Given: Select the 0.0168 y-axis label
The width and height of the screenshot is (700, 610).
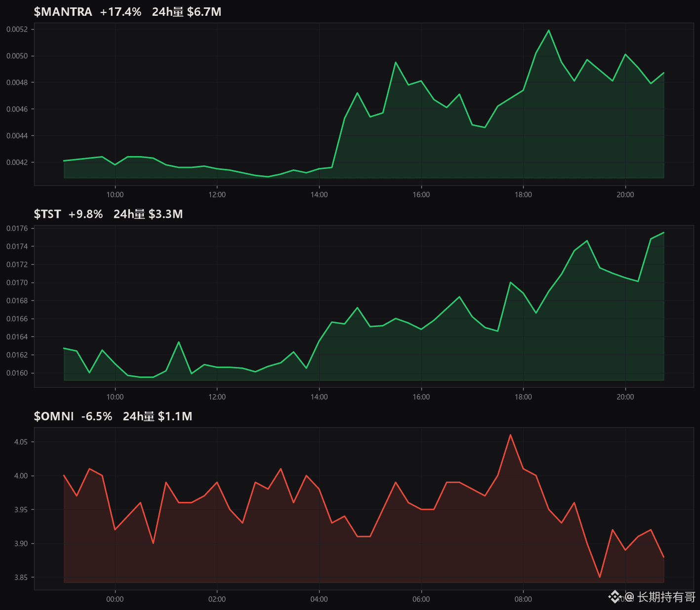Looking at the screenshot, I should tap(17, 301).
